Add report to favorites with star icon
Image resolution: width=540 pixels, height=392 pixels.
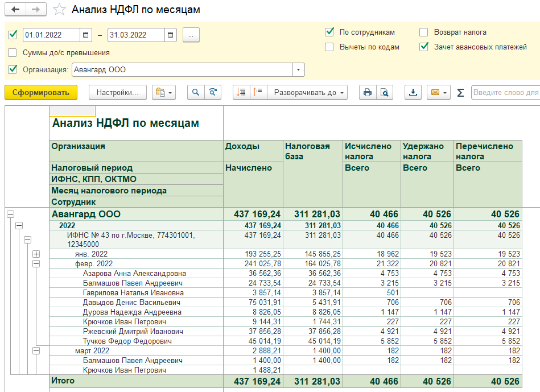point(59,10)
